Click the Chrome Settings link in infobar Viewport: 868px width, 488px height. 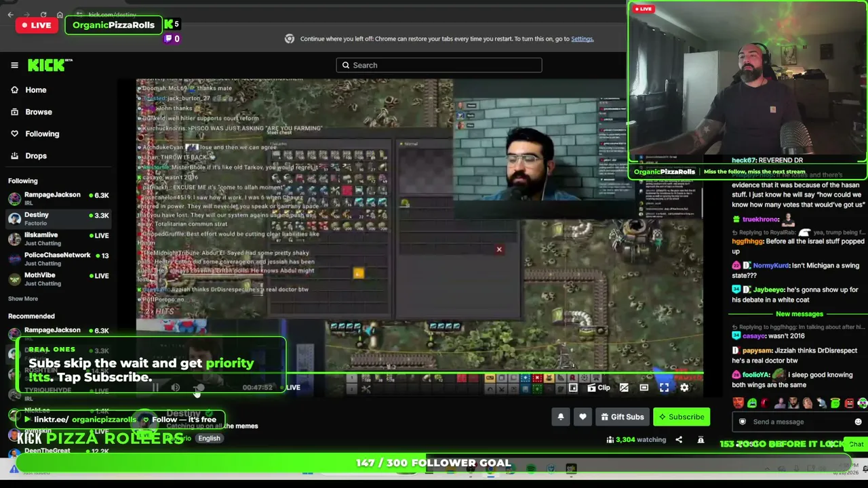pyautogui.click(x=583, y=39)
